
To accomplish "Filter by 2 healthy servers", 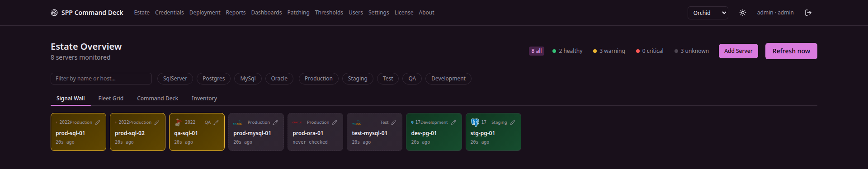I will [x=567, y=51].
